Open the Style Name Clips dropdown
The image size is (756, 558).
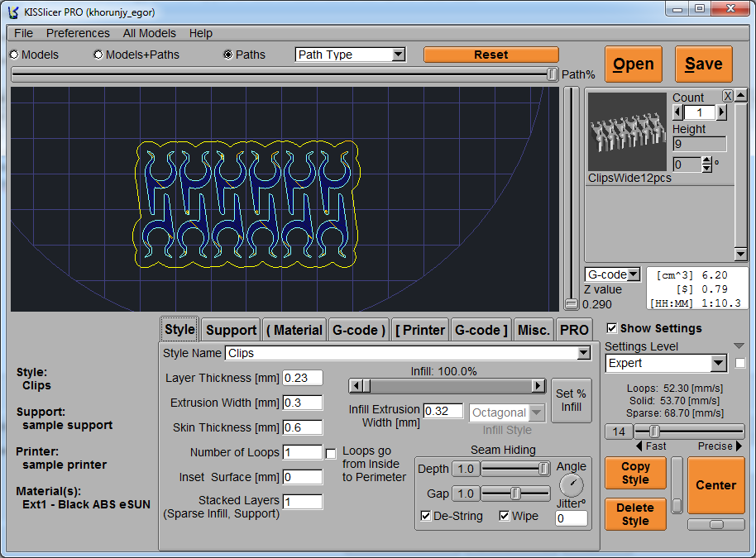point(584,353)
